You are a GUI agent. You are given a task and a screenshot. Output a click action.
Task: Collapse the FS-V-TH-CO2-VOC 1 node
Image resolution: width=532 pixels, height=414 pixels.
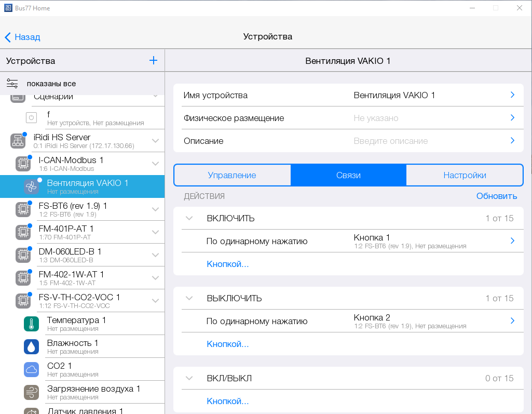[x=155, y=301]
